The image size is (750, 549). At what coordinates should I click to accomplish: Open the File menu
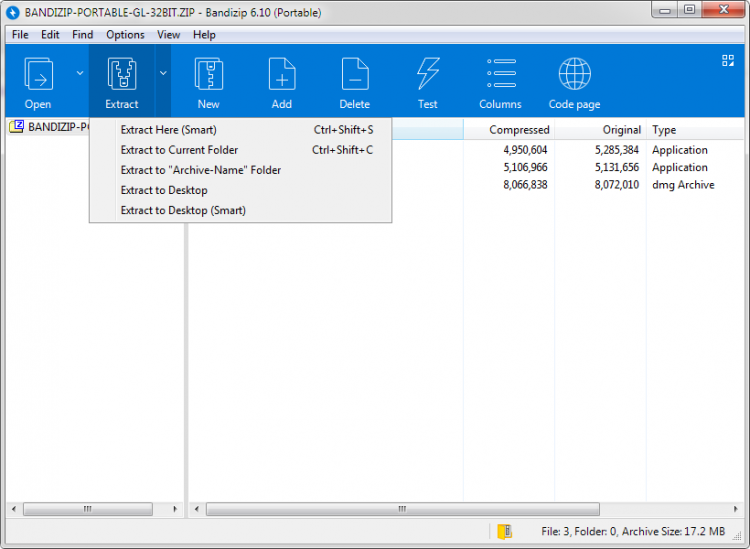tap(20, 34)
